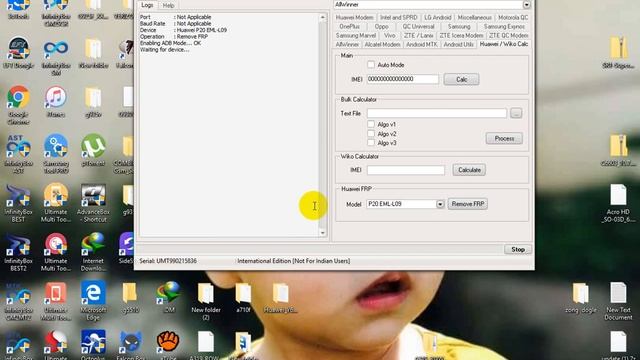Open the update (1).7z archive

click(x=618, y=345)
